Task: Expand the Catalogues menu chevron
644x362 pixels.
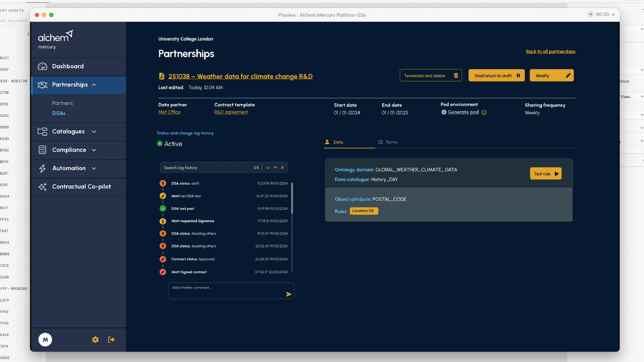Action: [94, 132]
